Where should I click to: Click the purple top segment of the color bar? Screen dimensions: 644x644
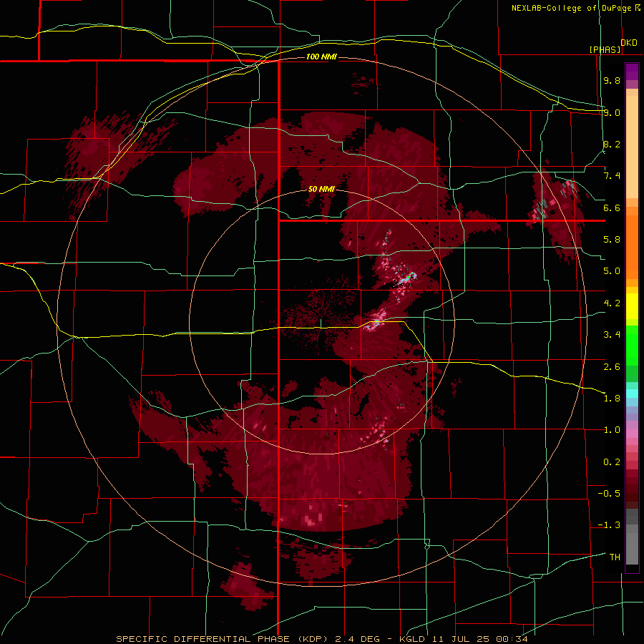[x=632, y=72]
